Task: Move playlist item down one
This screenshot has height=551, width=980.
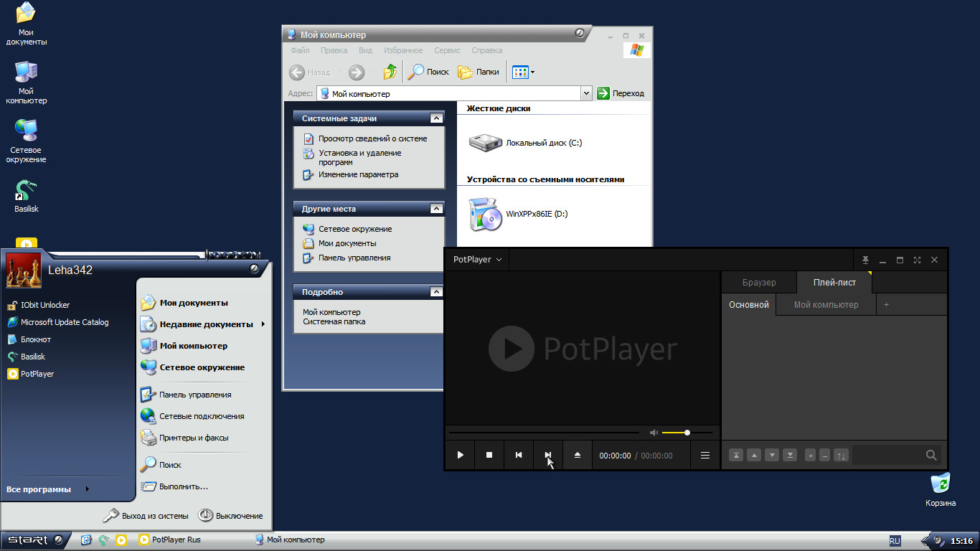Action: (x=772, y=455)
